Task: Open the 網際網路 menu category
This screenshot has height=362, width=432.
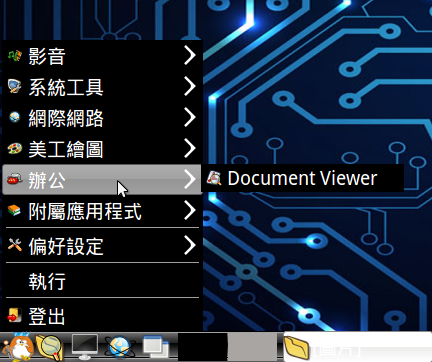Action: pyautogui.click(x=103, y=118)
